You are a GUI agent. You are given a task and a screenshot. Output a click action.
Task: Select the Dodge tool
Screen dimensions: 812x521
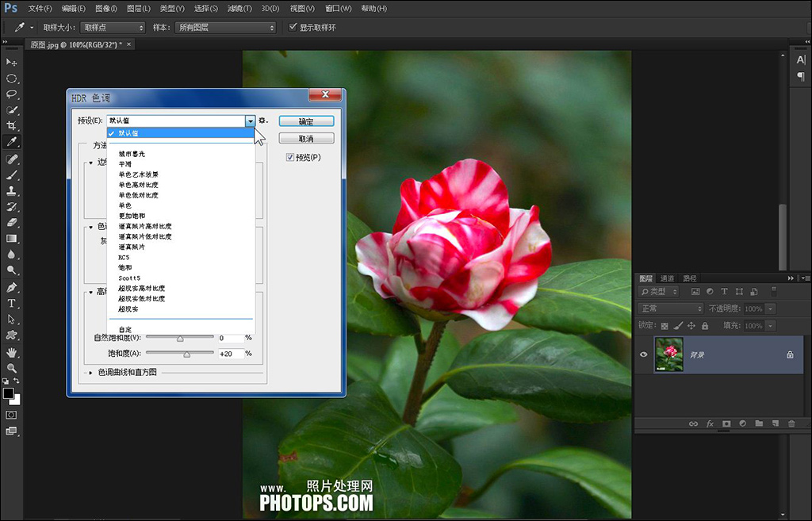(11, 270)
